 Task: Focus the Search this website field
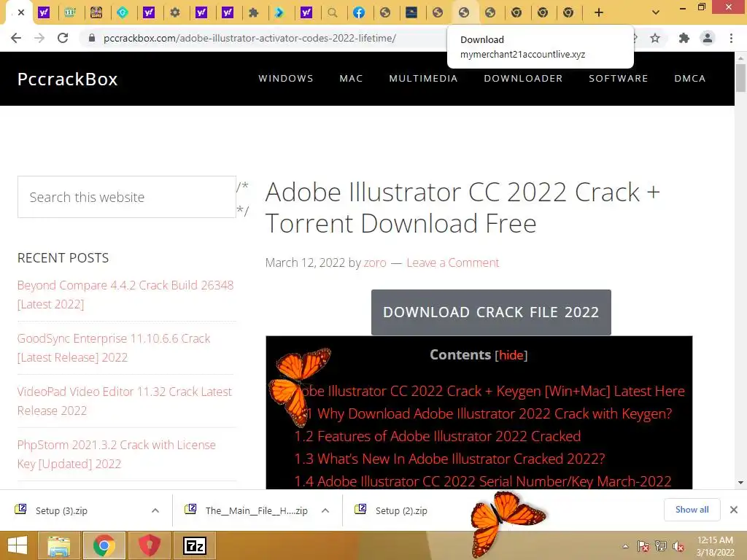[x=127, y=197]
